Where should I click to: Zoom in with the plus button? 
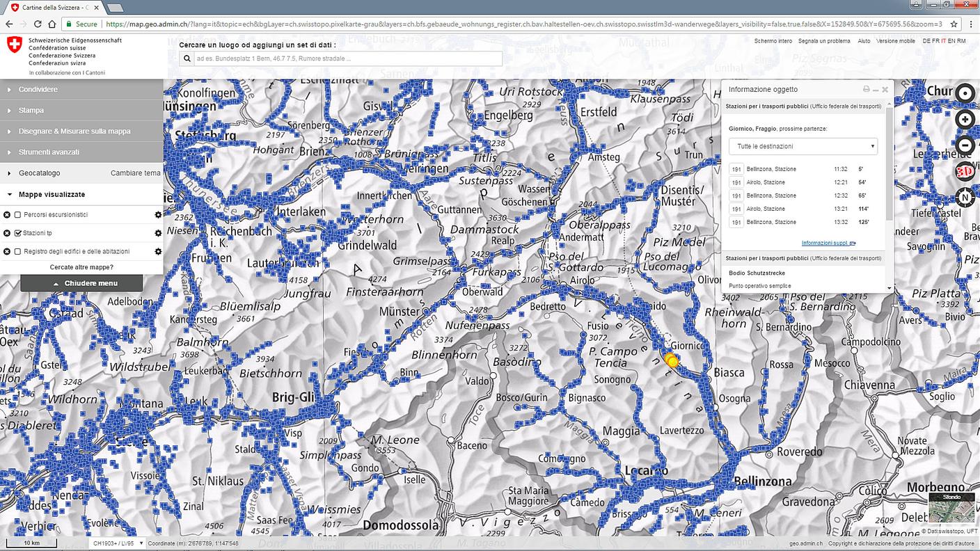click(x=965, y=119)
